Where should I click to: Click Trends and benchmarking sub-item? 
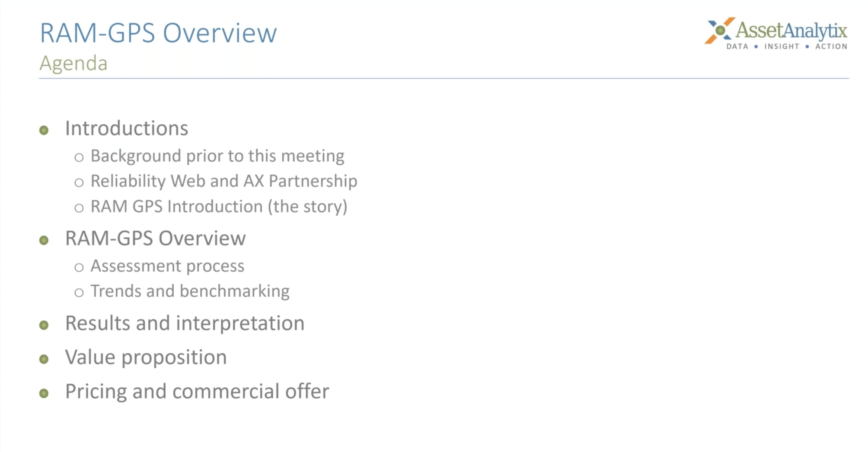(x=190, y=291)
